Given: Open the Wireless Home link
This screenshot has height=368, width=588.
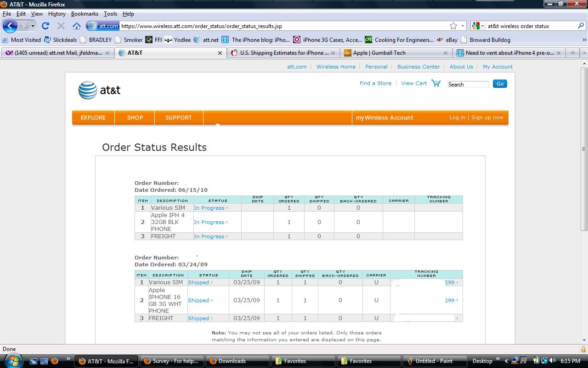Looking at the screenshot, I should point(336,67).
